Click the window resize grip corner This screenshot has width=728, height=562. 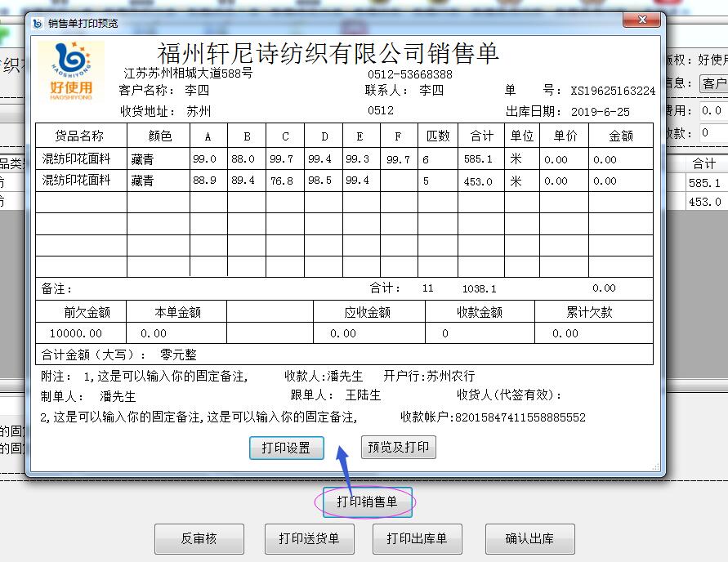coord(655,467)
